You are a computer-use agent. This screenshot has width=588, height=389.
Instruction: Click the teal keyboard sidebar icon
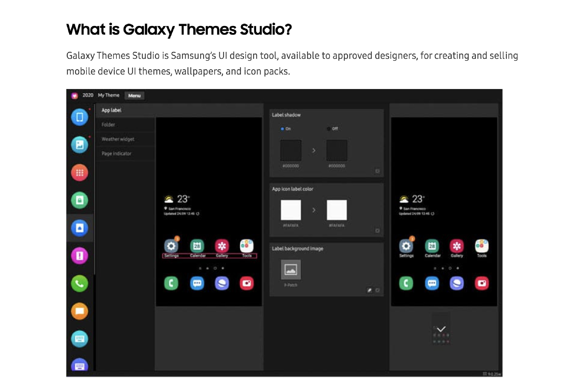pyautogui.click(x=79, y=339)
